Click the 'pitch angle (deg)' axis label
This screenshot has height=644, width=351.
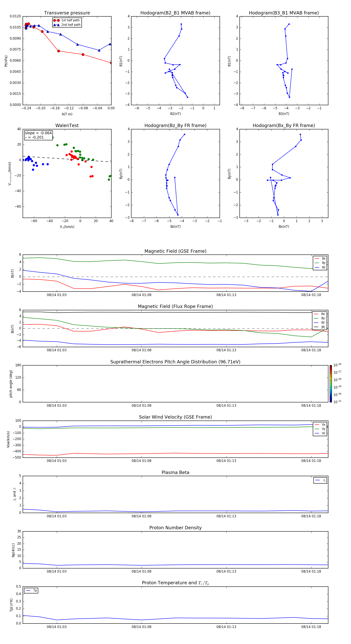coord(11,384)
